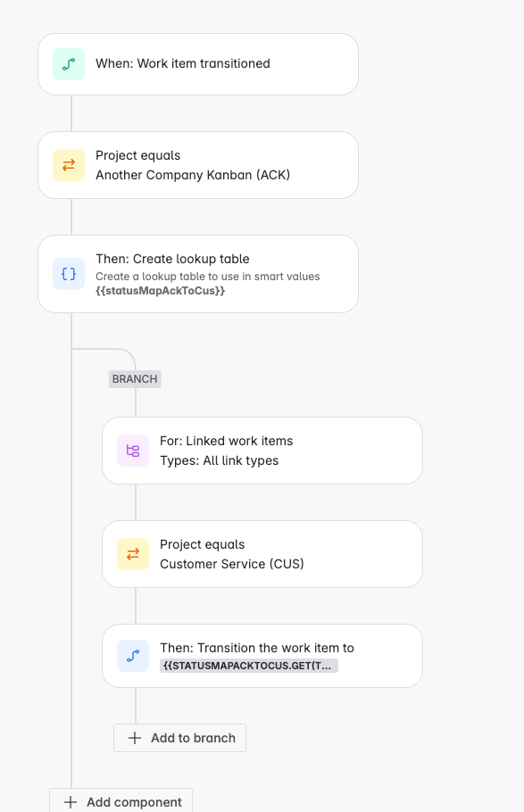This screenshot has height=812, width=524.
Task: Click the plus icon on Add to branch
Action: coord(135,738)
